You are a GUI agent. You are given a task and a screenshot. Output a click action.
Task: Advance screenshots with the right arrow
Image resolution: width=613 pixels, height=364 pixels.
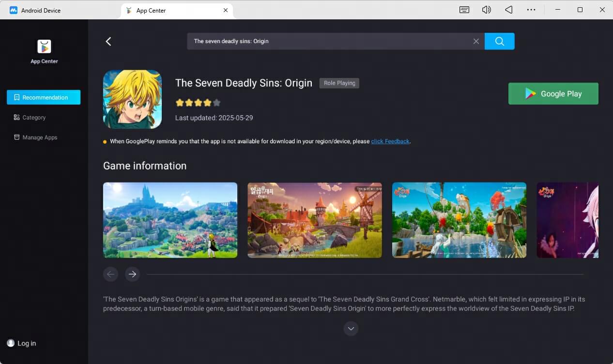coord(132,274)
